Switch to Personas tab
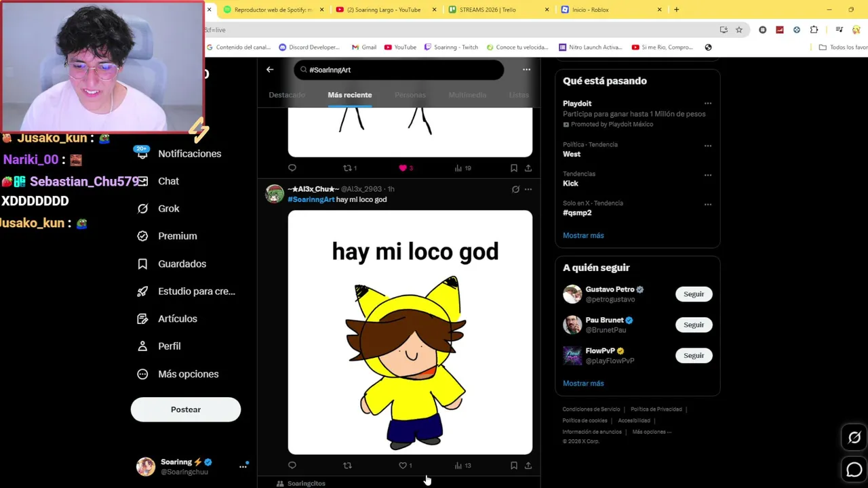This screenshot has width=868, height=488. click(410, 95)
